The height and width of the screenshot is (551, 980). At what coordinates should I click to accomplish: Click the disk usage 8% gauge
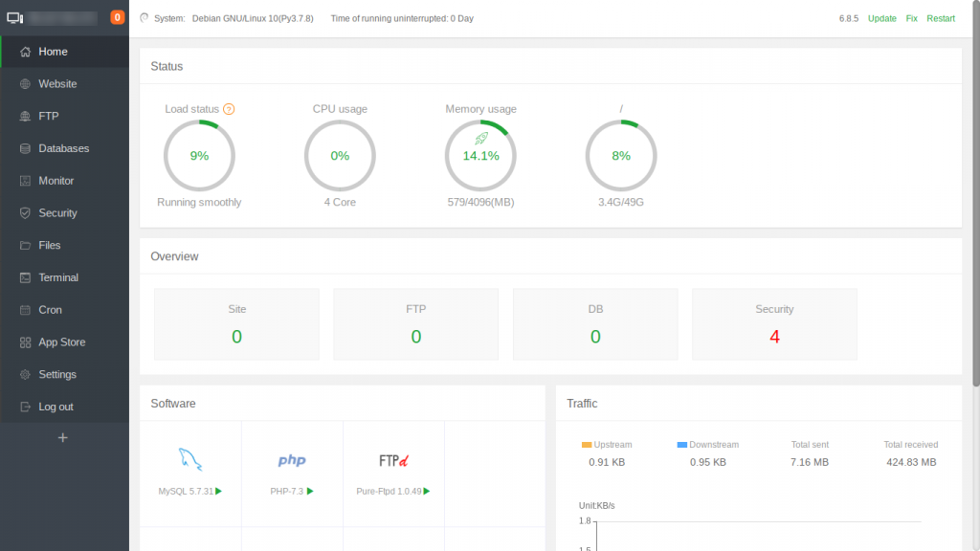621,155
